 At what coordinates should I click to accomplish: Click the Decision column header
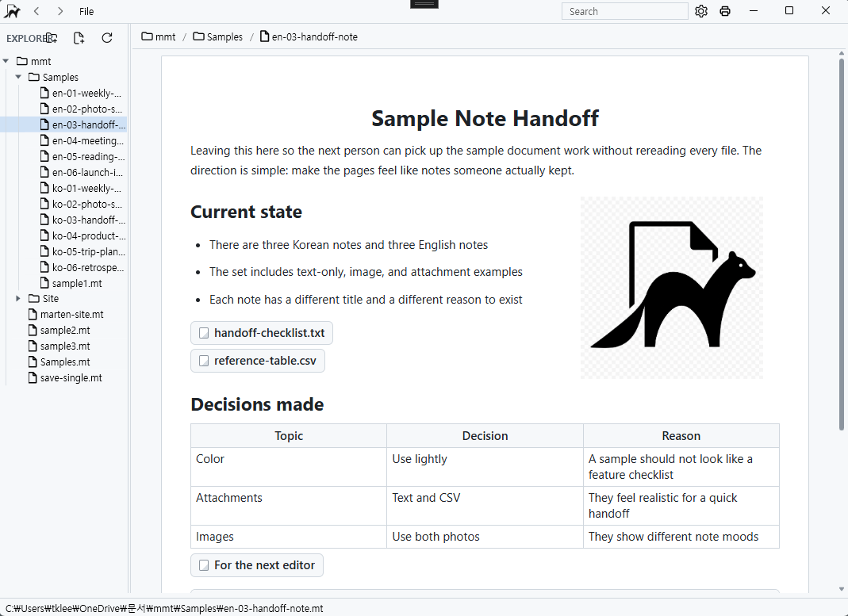pyautogui.click(x=485, y=435)
